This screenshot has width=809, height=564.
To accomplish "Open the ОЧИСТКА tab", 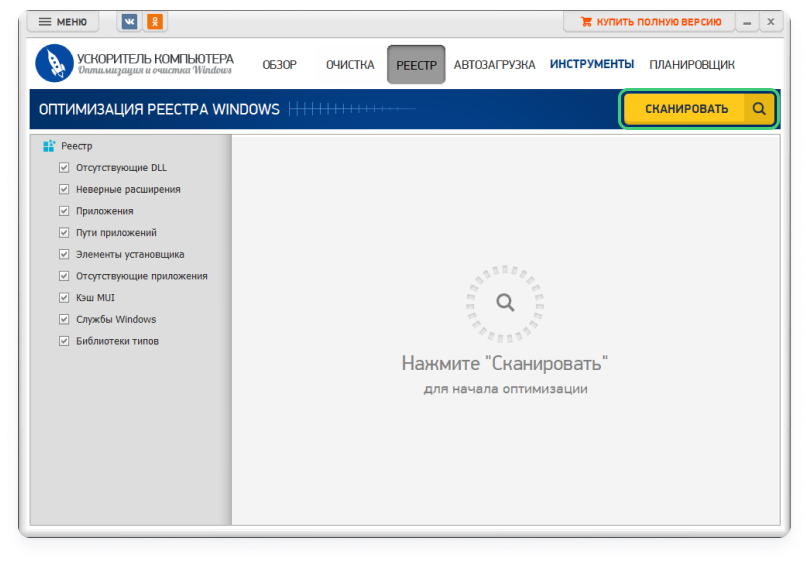I will 350,65.
